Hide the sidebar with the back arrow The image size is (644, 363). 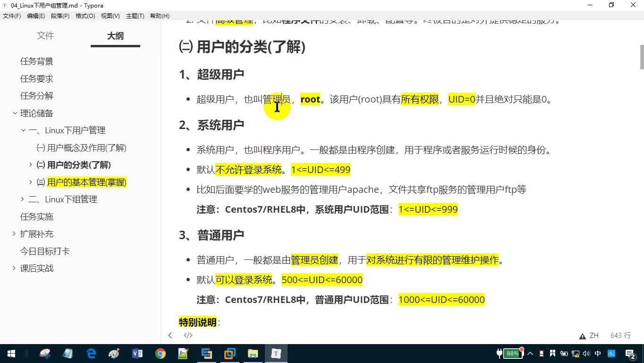point(170,335)
